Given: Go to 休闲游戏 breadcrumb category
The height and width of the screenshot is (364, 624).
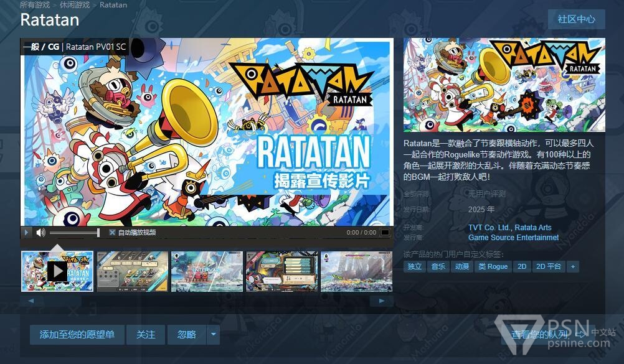Looking at the screenshot, I should 74,5.
